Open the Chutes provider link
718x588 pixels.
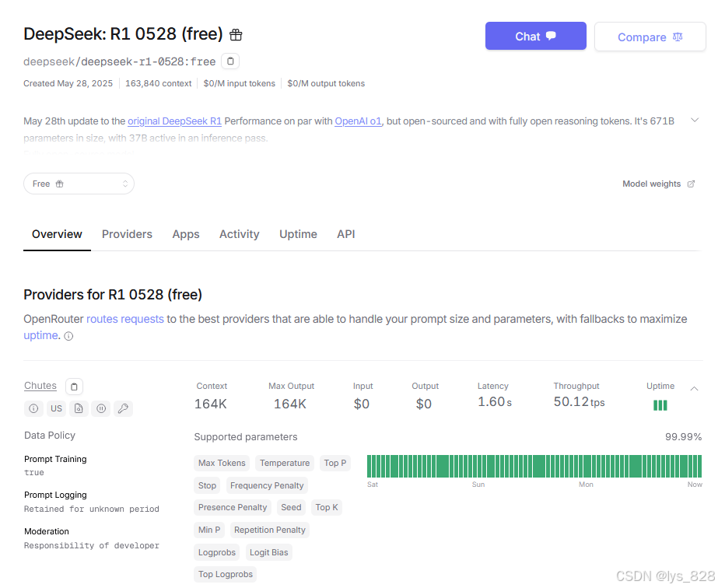pos(40,386)
